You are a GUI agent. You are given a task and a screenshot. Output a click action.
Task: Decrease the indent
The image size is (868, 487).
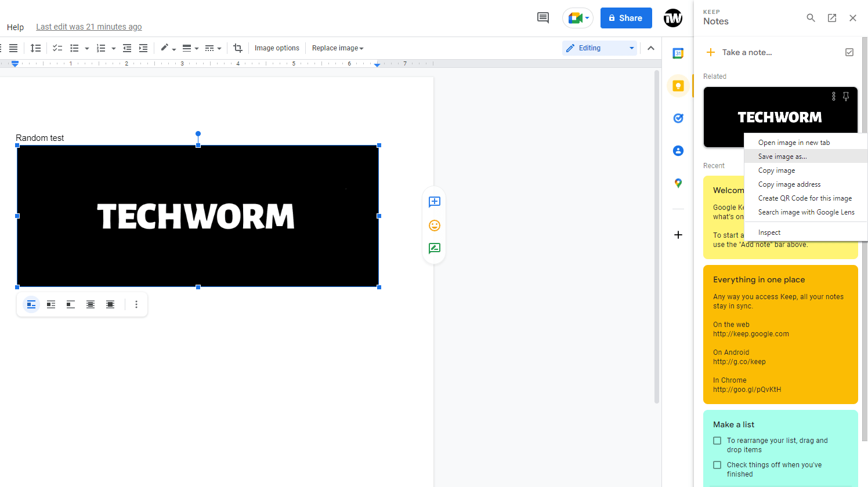127,48
